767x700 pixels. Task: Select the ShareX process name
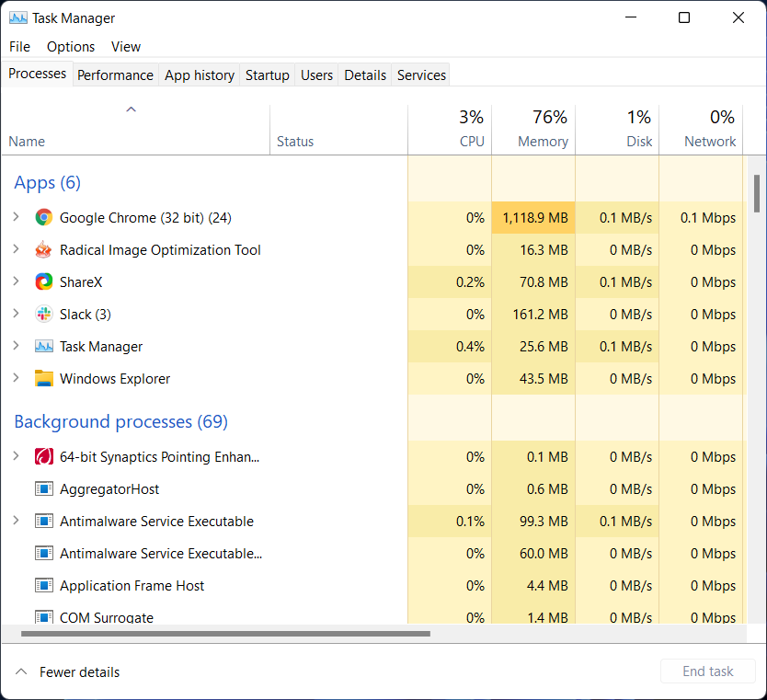pos(81,282)
